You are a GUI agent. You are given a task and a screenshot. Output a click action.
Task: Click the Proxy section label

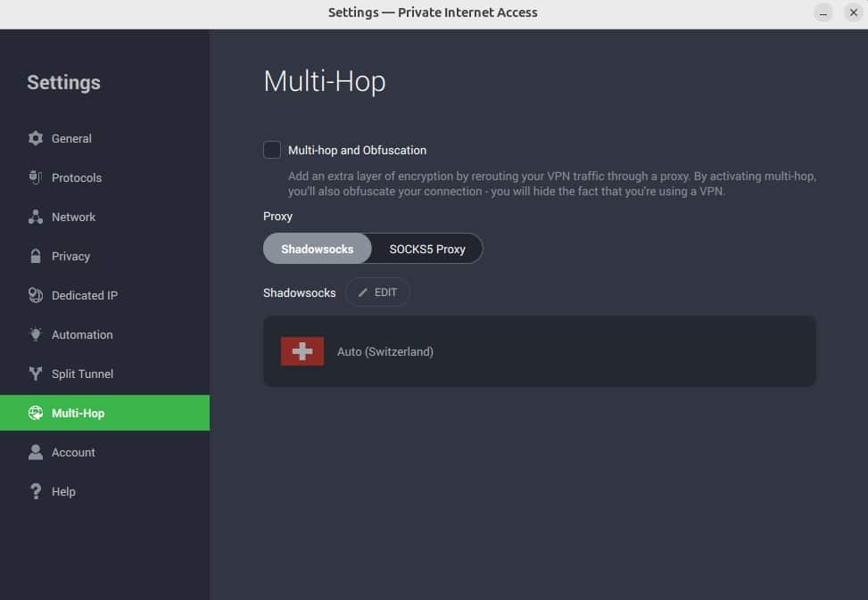tap(277, 217)
